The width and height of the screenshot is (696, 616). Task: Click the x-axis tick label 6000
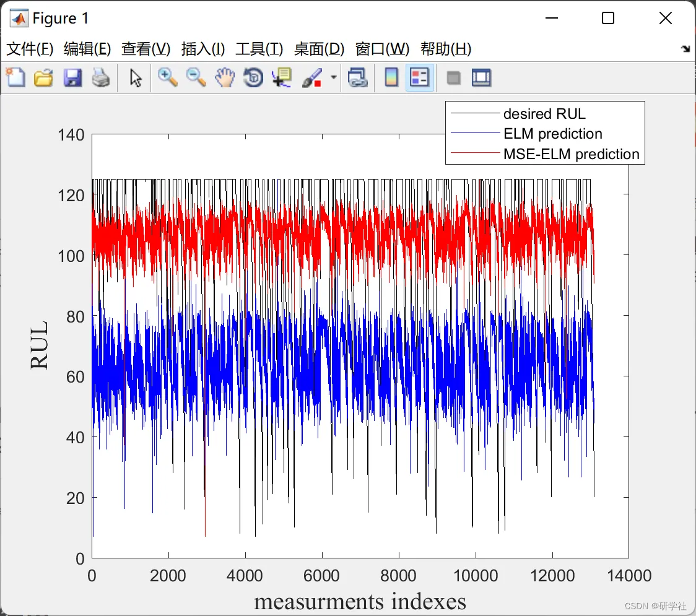[321, 576]
